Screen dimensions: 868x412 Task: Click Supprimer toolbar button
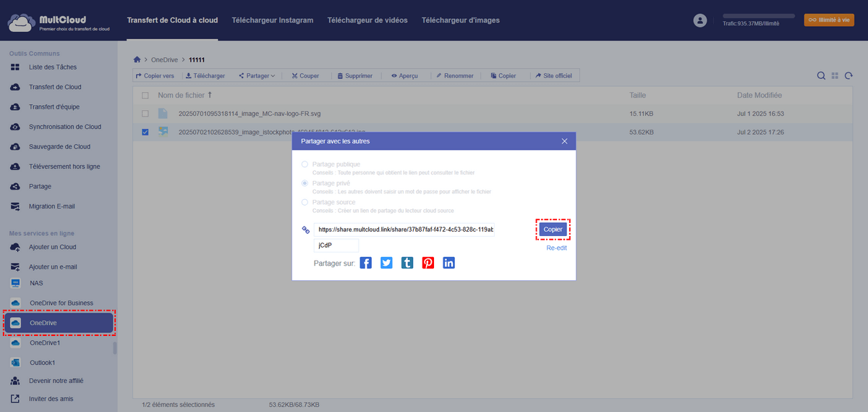[354, 75]
